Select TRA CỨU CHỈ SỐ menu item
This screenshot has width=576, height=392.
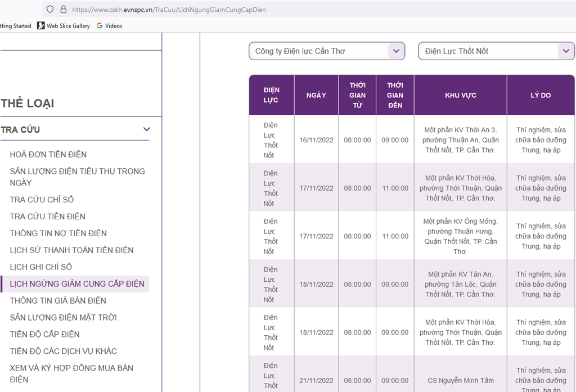pos(42,200)
